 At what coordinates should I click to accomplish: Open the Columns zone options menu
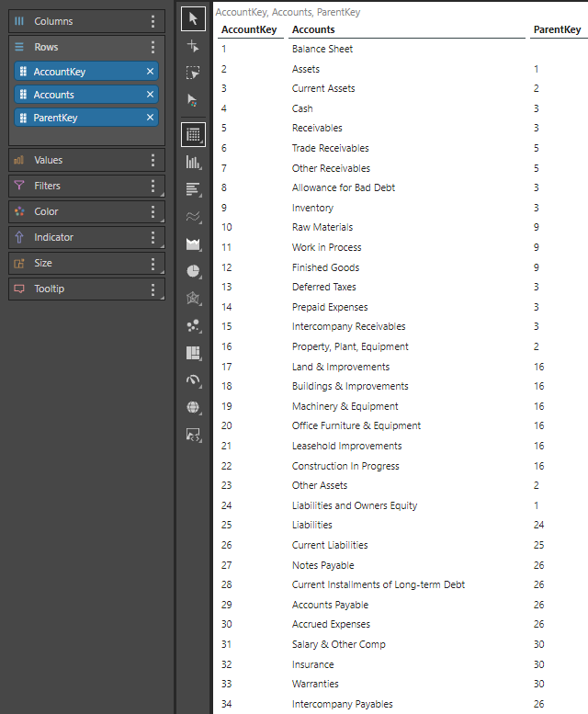153,21
